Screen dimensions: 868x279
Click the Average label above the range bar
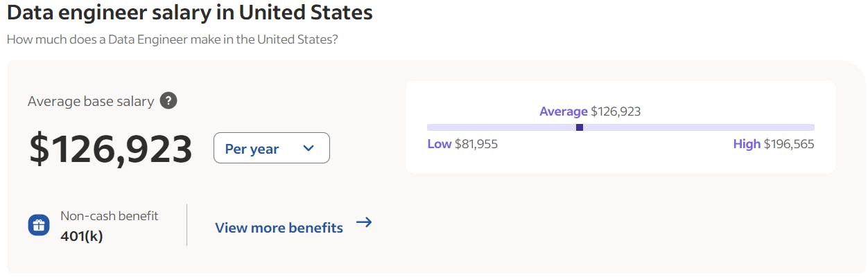click(x=564, y=111)
